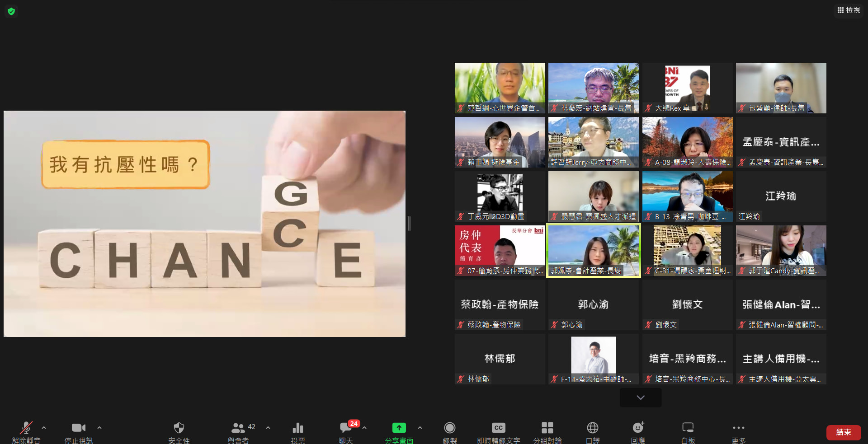The width and height of the screenshot is (868, 444).
Task: Click the green encryption shield indicator
Action: (11, 11)
